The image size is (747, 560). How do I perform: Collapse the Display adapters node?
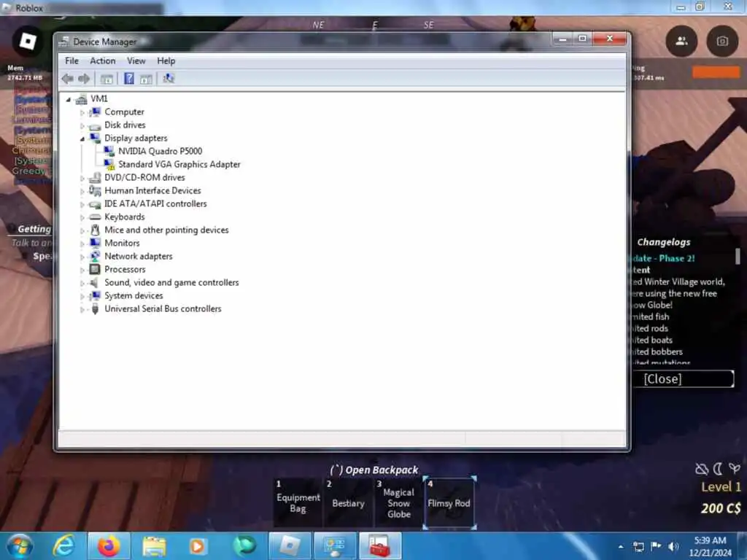click(82, 139)
